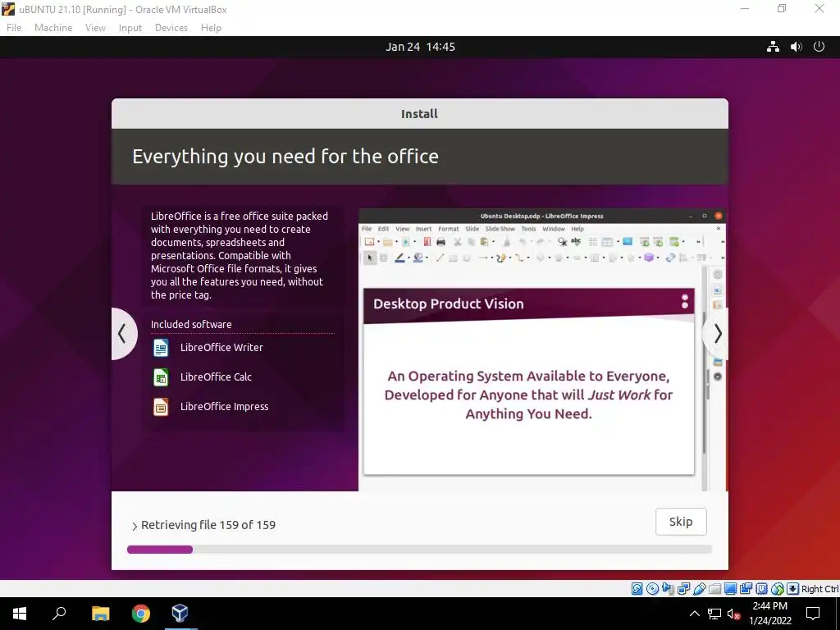The image size is (840, 630).
Task: Click the Right Ctrl host key label
Action: point(819,589)
